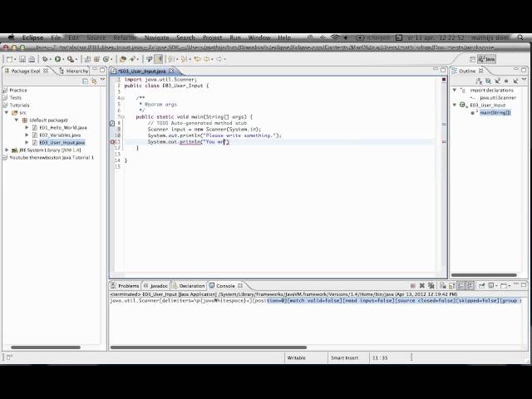
Task: Select E02_Variables.java in Package Explorer
Action: click(x=60, y=135)
